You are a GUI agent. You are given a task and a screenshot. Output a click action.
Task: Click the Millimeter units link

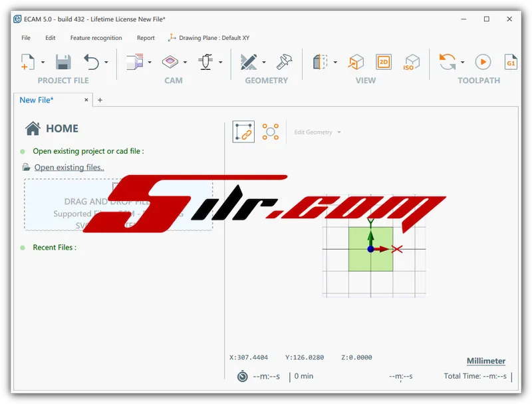(486, 361)
